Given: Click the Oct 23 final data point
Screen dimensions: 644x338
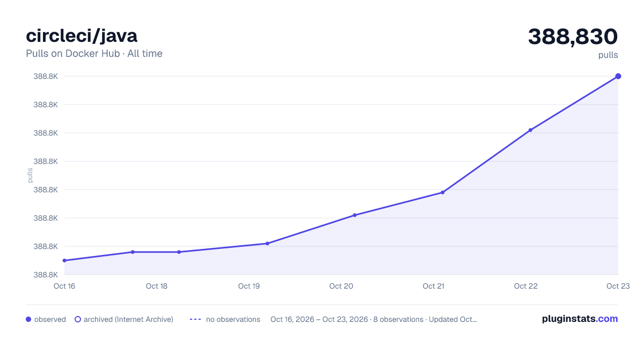Looking at the screenshot, I should [x=618, y=76].
